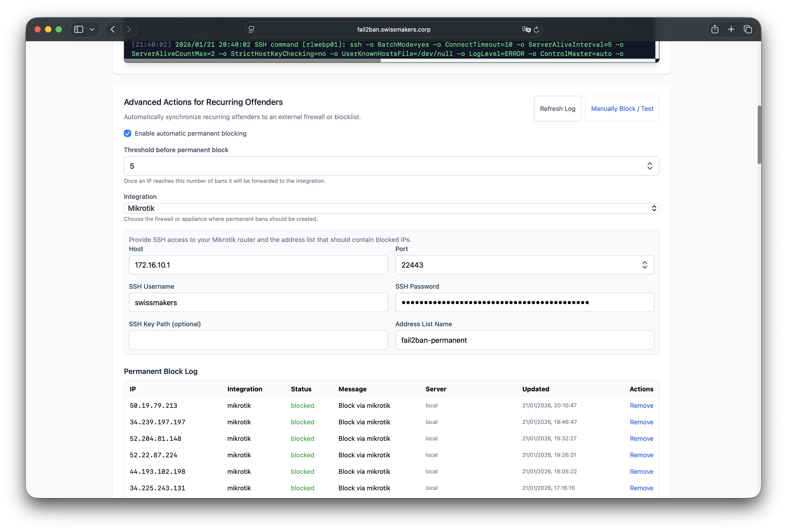Screen dimensions: 787x532
Task: Click the Safari sidebar toggle icon
Action: 79,30
